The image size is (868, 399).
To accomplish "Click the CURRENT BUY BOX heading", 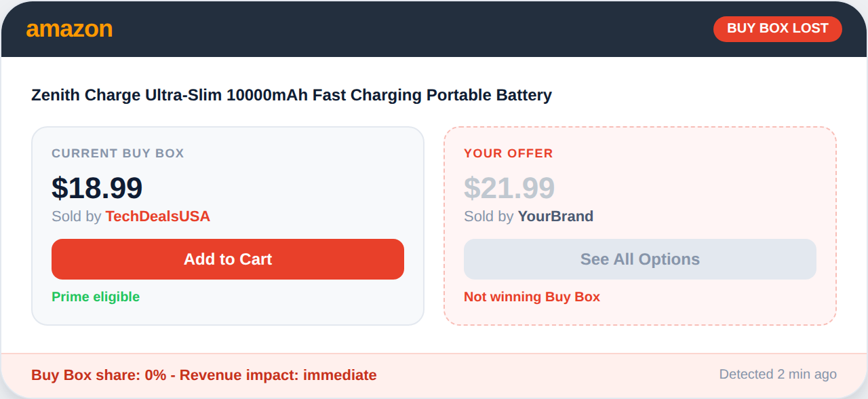I will (118, 153).
